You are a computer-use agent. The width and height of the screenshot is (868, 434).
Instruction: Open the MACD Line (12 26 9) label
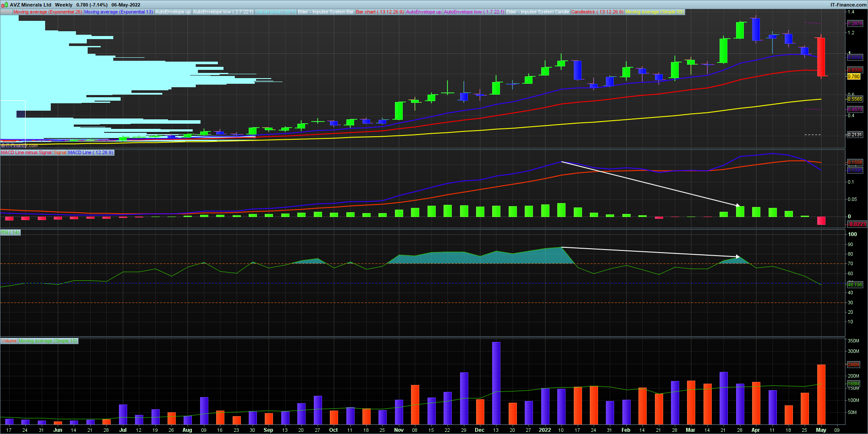(90, 153)
